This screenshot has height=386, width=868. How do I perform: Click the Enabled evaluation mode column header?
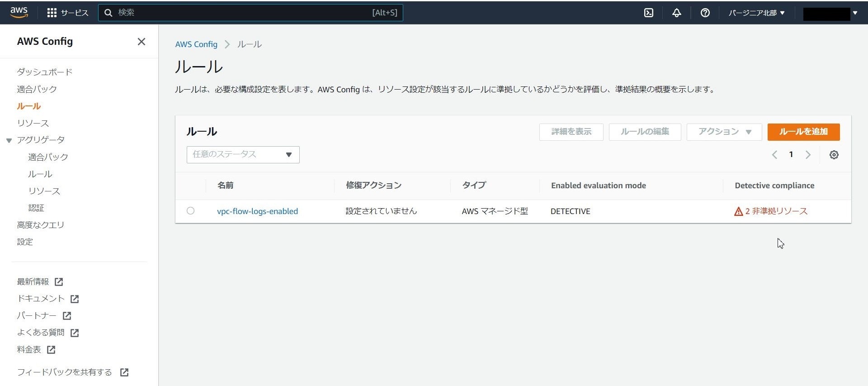599,186
